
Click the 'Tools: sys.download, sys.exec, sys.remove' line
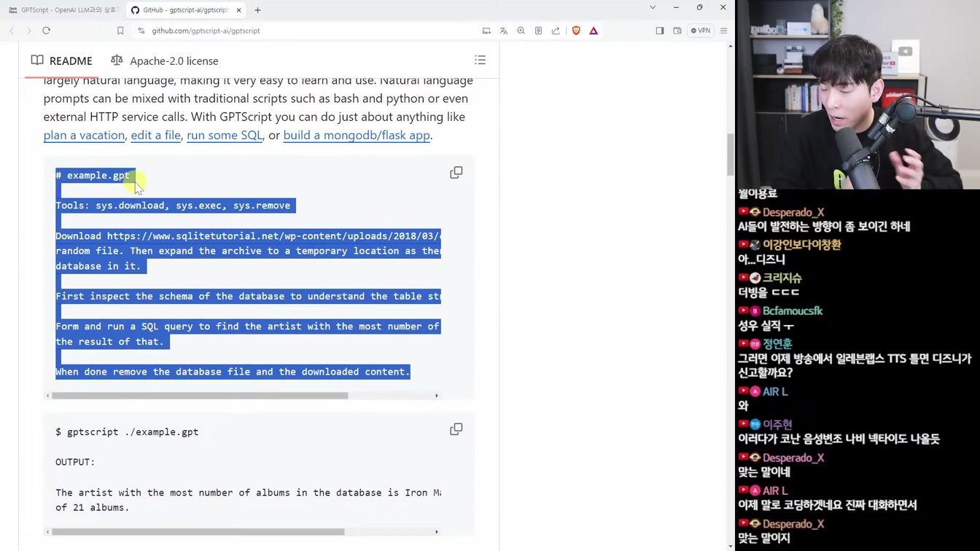[x=174, y=206]
